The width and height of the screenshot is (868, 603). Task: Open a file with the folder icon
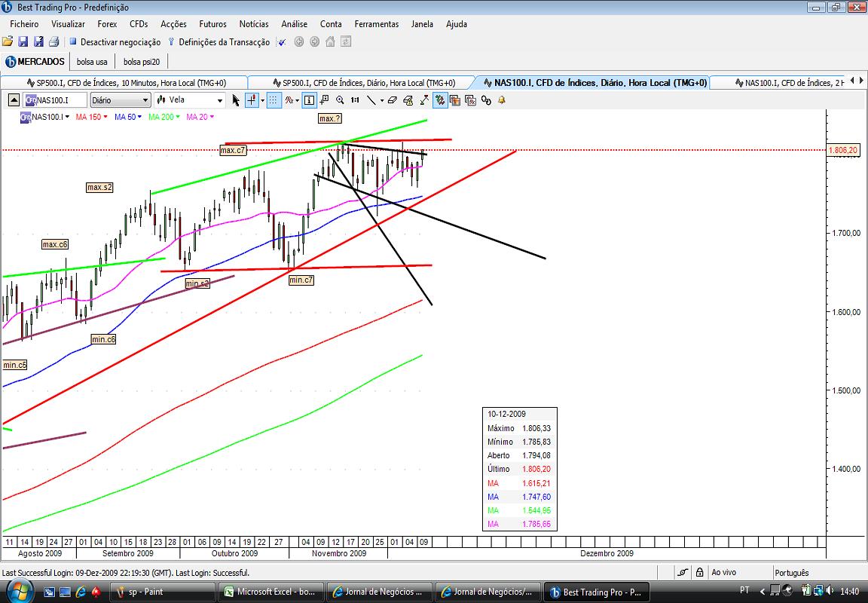click(x=8, y=41)
